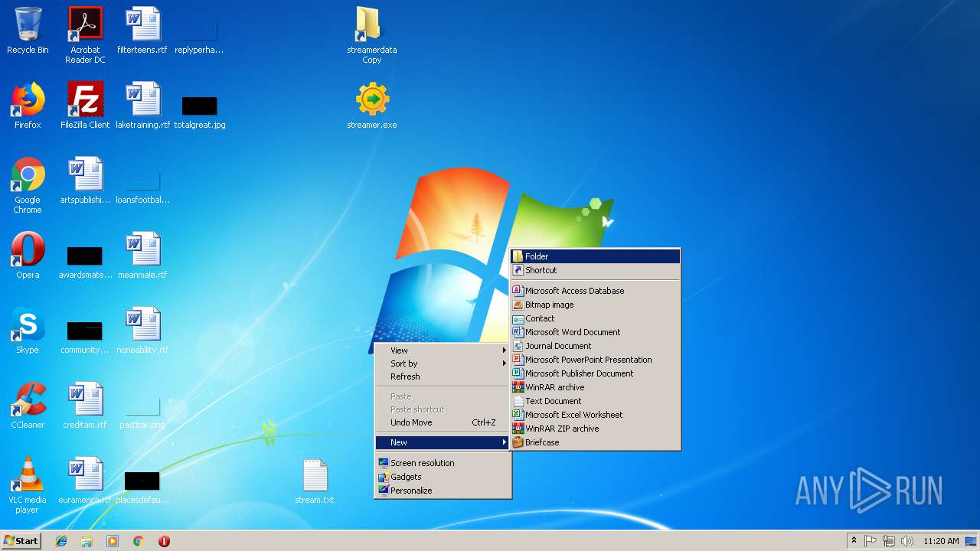The width and height of the screenshot is (980, 551).
Task: Launch Internet Explorer from the taskbar
Action: pos(61,541)
